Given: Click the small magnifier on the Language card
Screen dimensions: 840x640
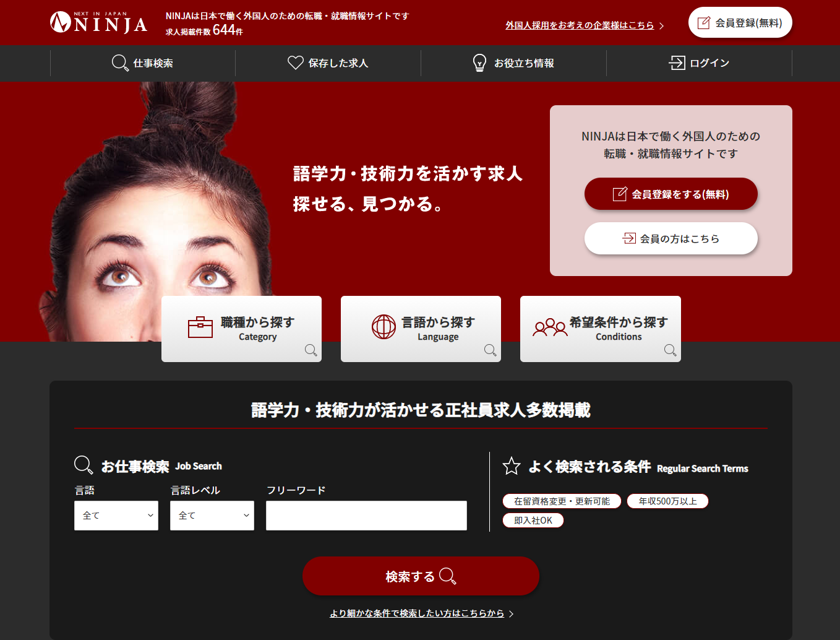Looking at the screenshot, I should tap(491, 350).
